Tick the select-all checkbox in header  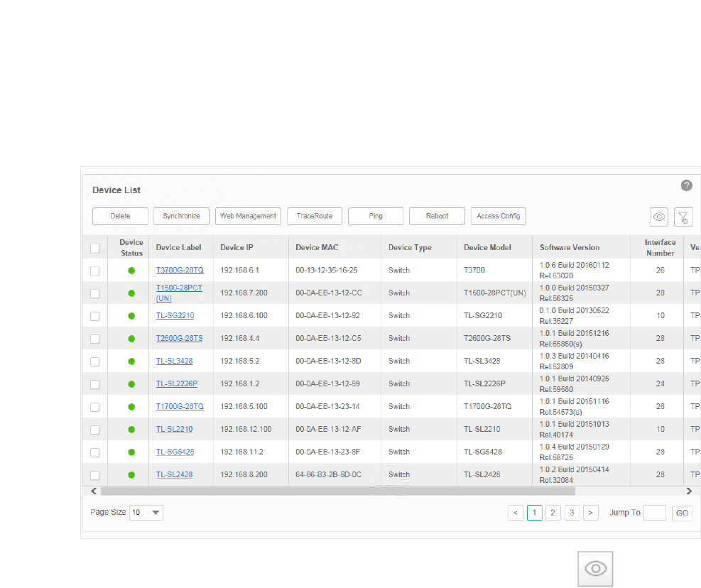94,248
